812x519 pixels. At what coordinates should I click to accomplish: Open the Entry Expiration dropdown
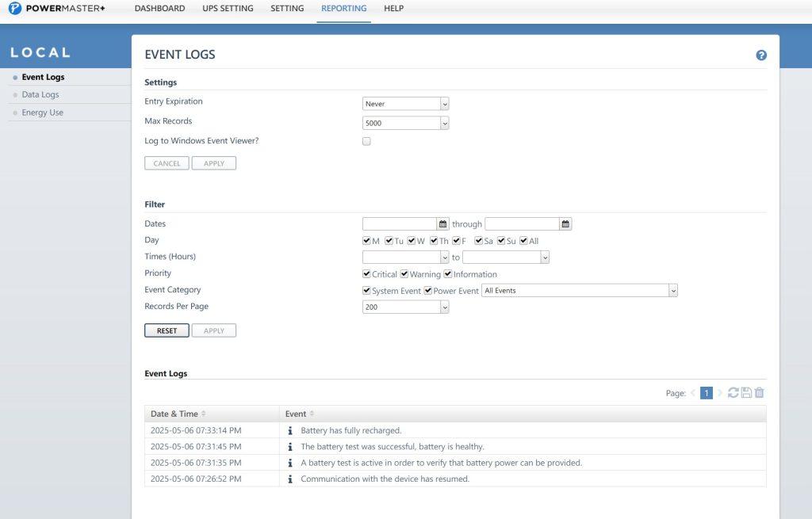pyautogui.click(x=405, y=104)
